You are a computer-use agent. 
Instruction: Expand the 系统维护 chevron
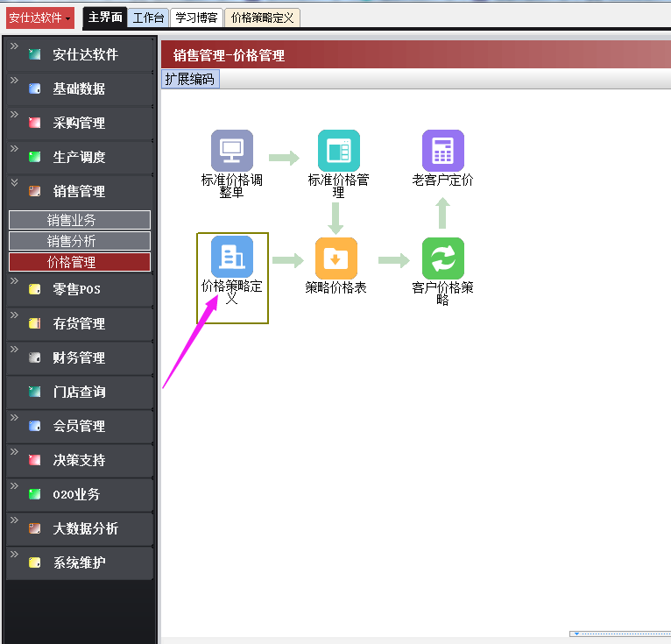pyautogui.click(x=14, y=554)
